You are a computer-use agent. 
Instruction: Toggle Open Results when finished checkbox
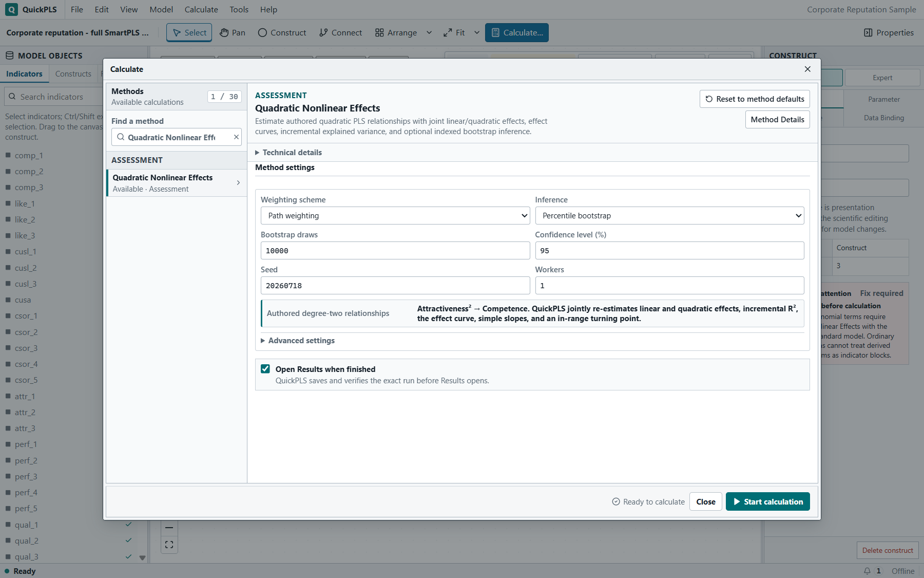point(265,369)
